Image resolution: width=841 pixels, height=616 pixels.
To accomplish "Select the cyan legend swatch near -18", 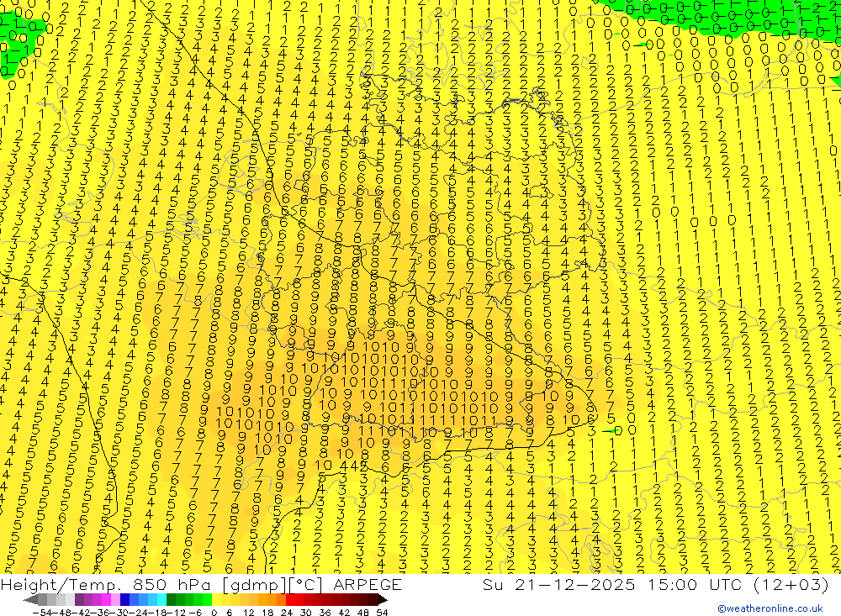I will click(161, 599).
